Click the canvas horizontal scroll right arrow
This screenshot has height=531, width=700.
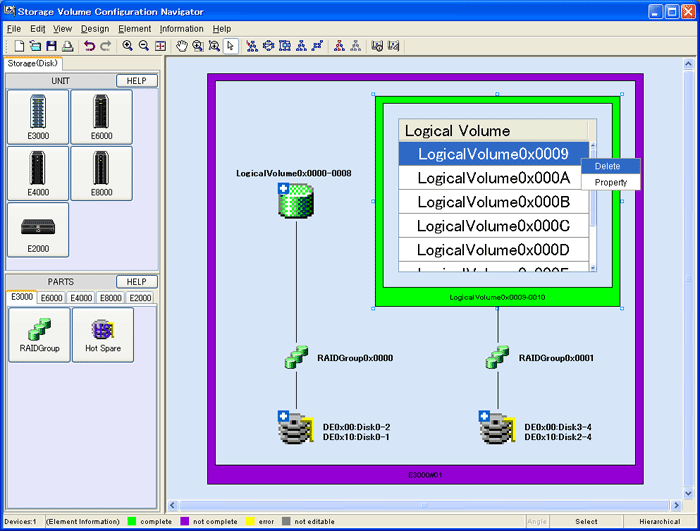tap(676, 505)
